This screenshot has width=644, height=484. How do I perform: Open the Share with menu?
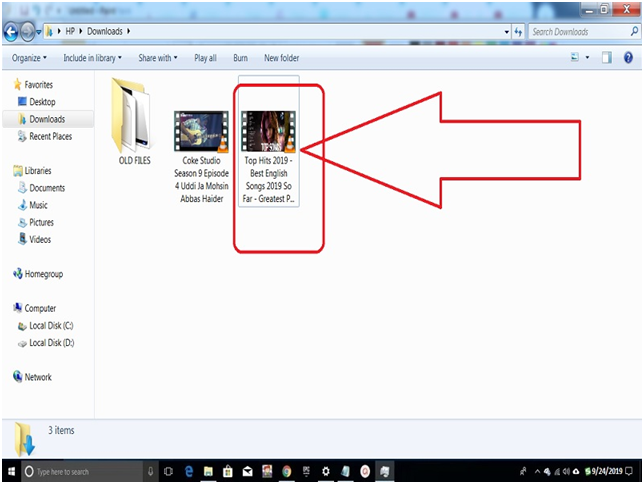click(x=158, y=58)
